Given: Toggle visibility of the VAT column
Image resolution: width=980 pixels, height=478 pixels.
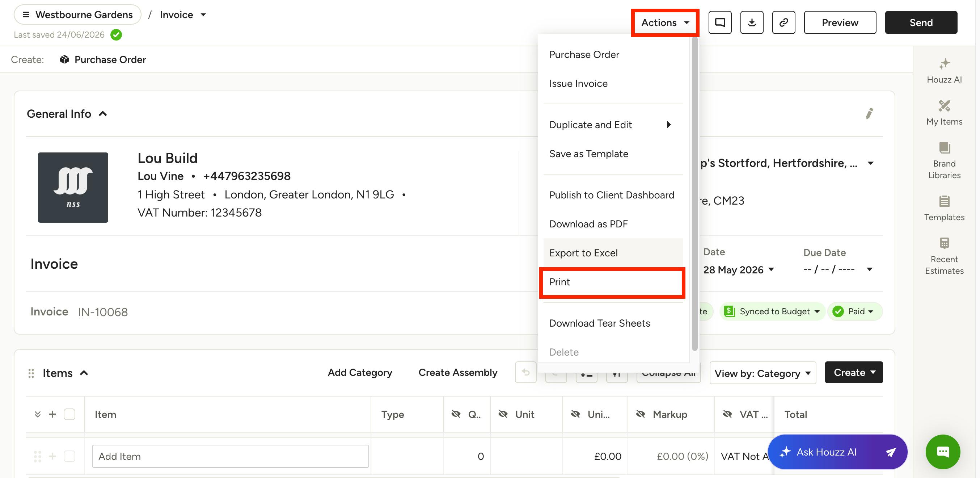Looking at the screenshot, I should [727, 414].
